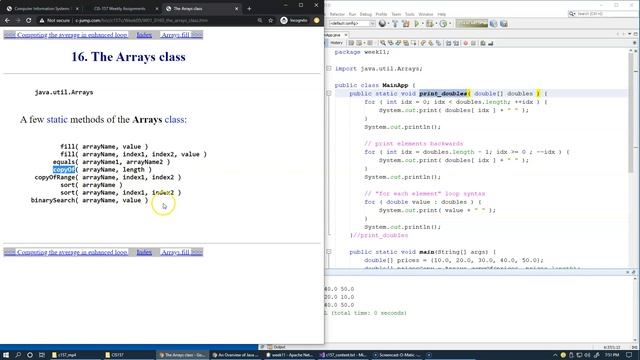Image resolution: width=640 pixels, height=360 pixels.
Task: Click the Not secure site warning icon
Action: tap(42, 20)
